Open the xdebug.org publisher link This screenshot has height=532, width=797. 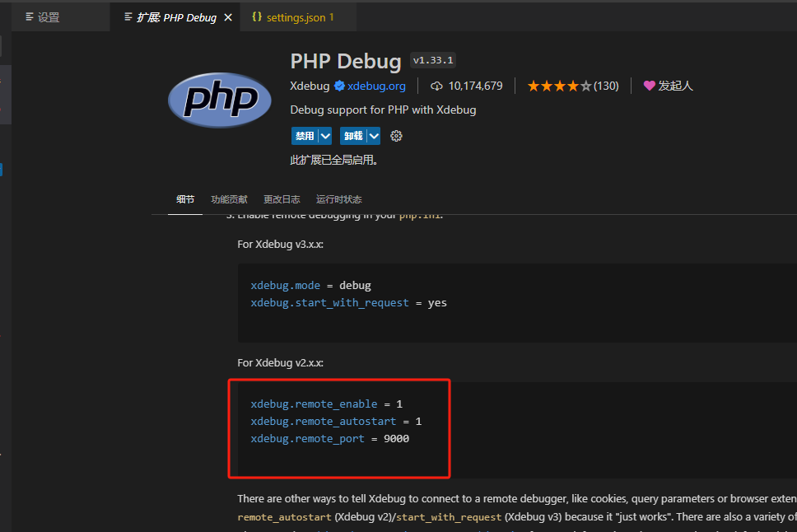(376, 86)
